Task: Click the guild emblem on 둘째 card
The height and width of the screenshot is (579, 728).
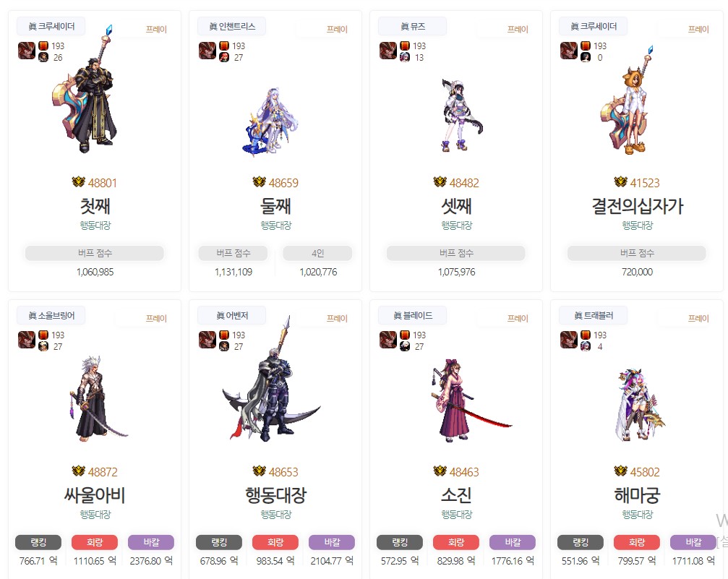Action: pos(207,51)
